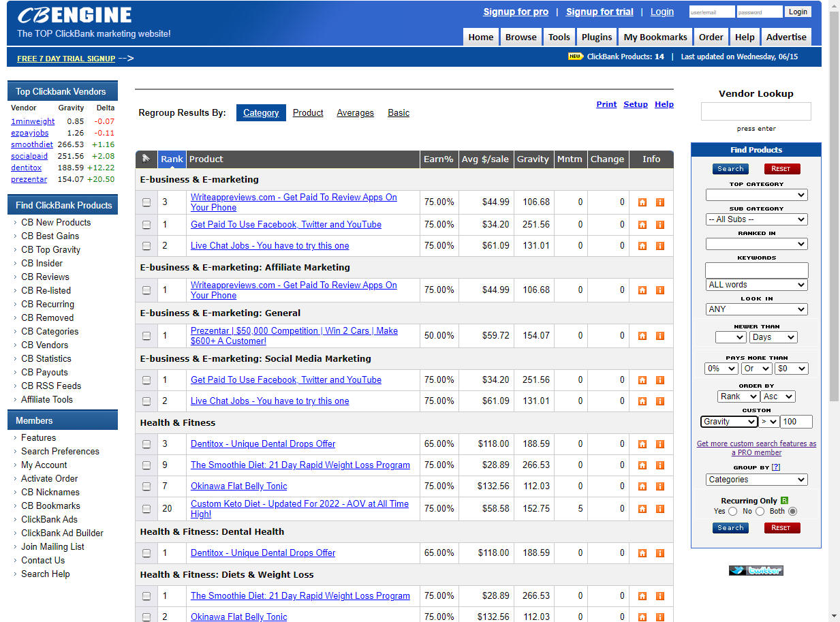Tick checkbox for Custom Keto Diet row
The image size is (840, 622).
[x=146, y=509]
